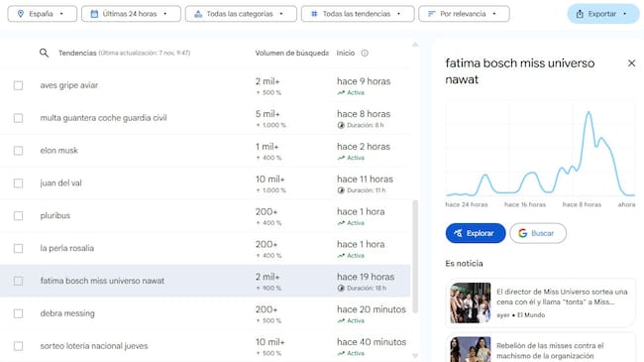The width and height of the screenshot is (644, 362).
Task: Select the juan del val checkbox
Action: pyautogui.click(x=18, y=183)
